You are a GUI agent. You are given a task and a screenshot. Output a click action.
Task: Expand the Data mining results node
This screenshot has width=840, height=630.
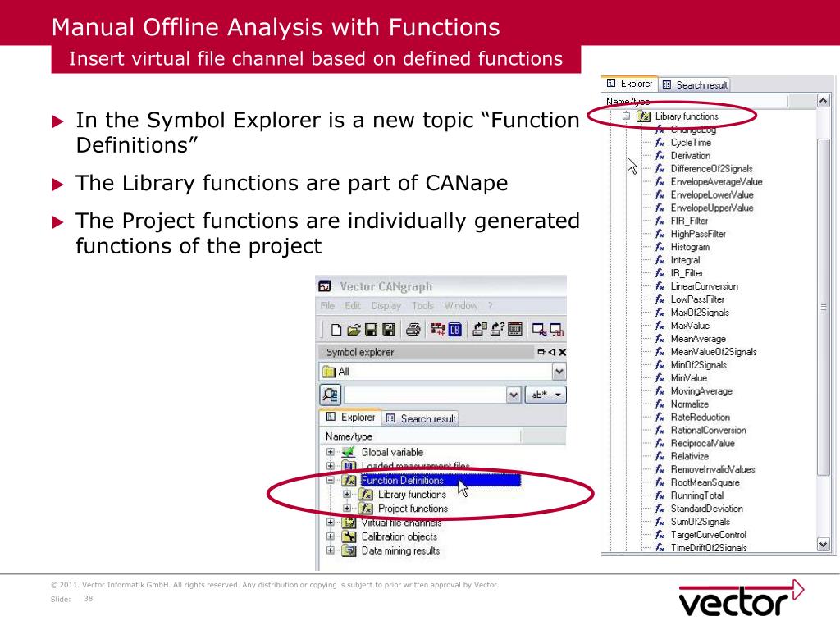331,550
